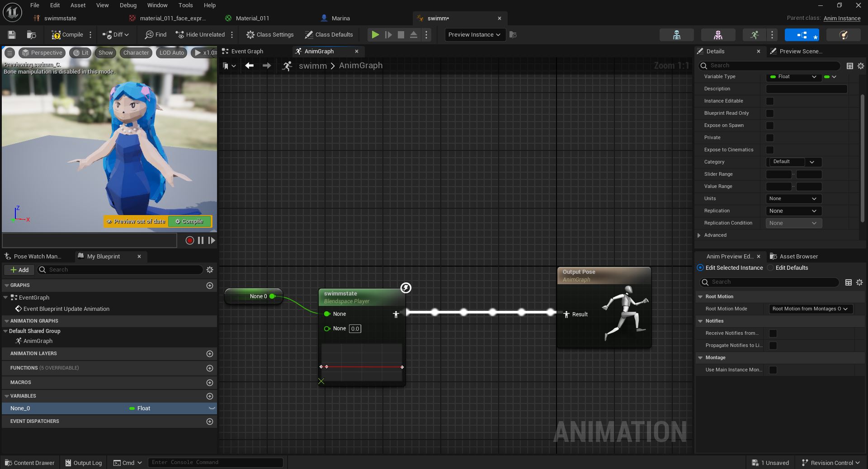Image resolution: width=868 pixels, height=469 pixels.
Task: Step the preview forward one frame
Action: click(x=211, y=241)
